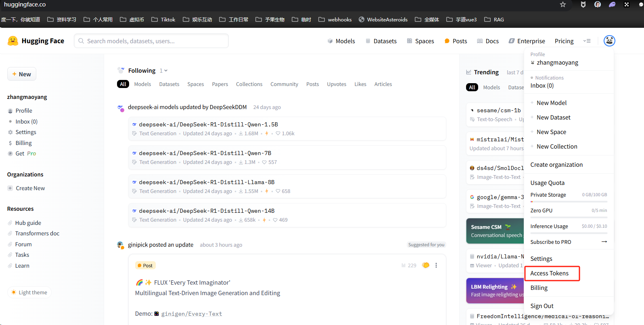Image resolution: width=644 pixels, height=325 pixels.
Task: Open the Posts nav link
Action: click(456, 41)
